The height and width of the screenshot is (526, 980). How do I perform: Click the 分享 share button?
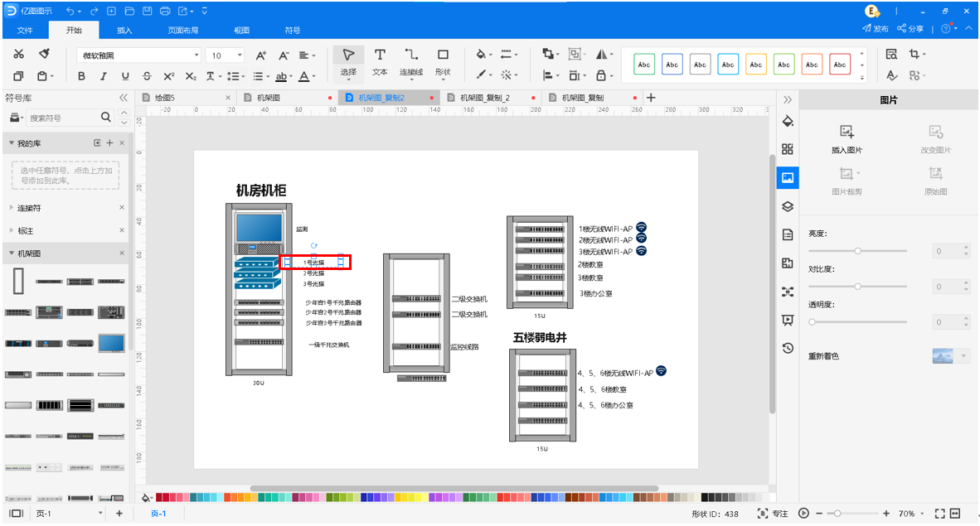click(910, 29)
